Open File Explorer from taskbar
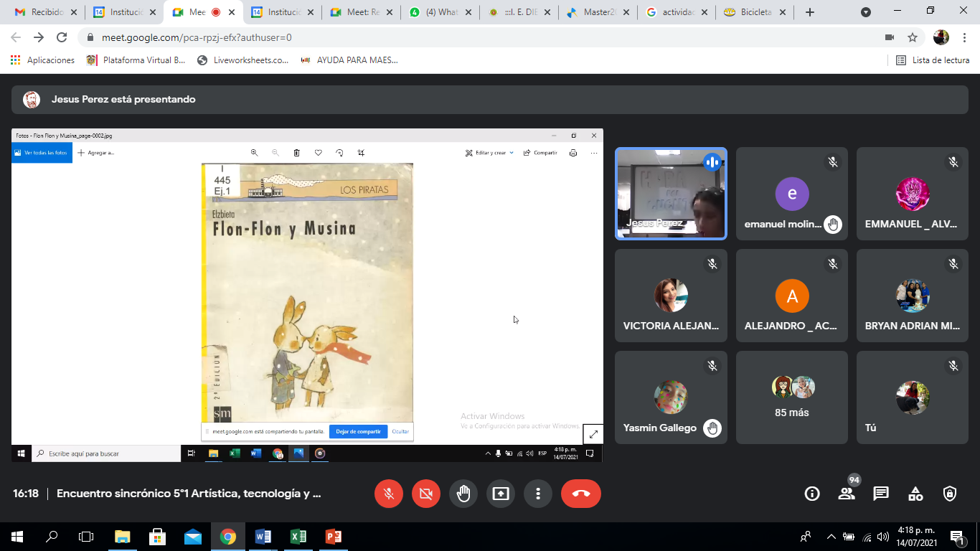 (122, 537)
